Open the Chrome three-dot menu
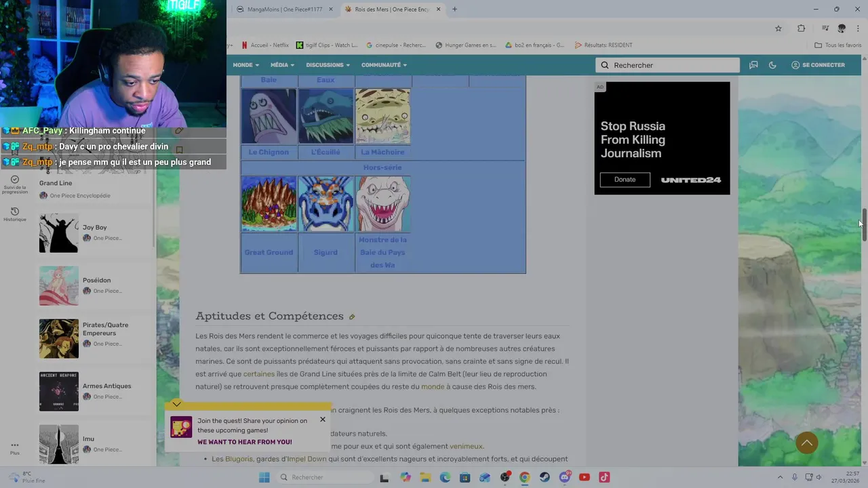Screen dimensions: 868x488 click(859, 28)
